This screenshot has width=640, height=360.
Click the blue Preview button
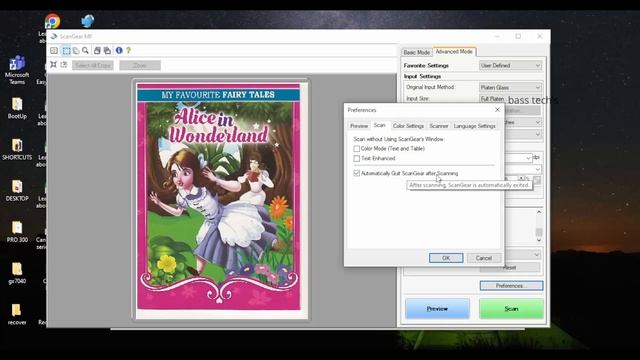point(437,309)
